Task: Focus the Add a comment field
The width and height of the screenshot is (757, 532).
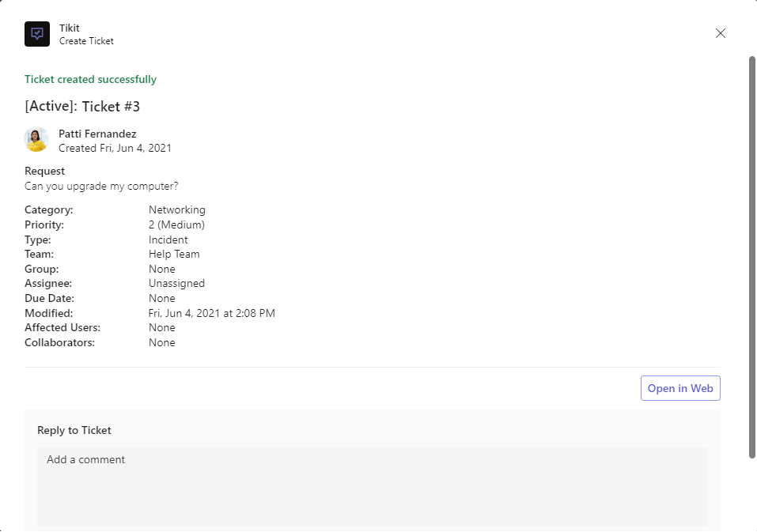Action: point(372,486)
